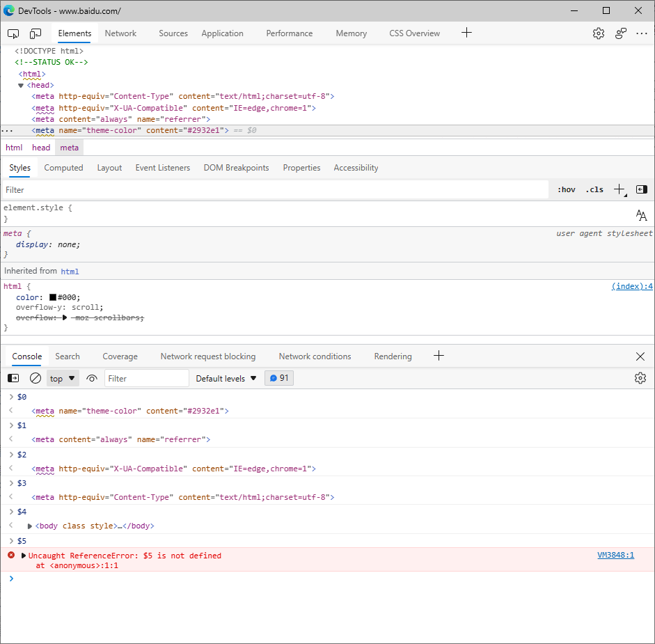This screenshot has width=655, height=644.
Task: Open the Default levels dropdown
Action: pos(226,378)
